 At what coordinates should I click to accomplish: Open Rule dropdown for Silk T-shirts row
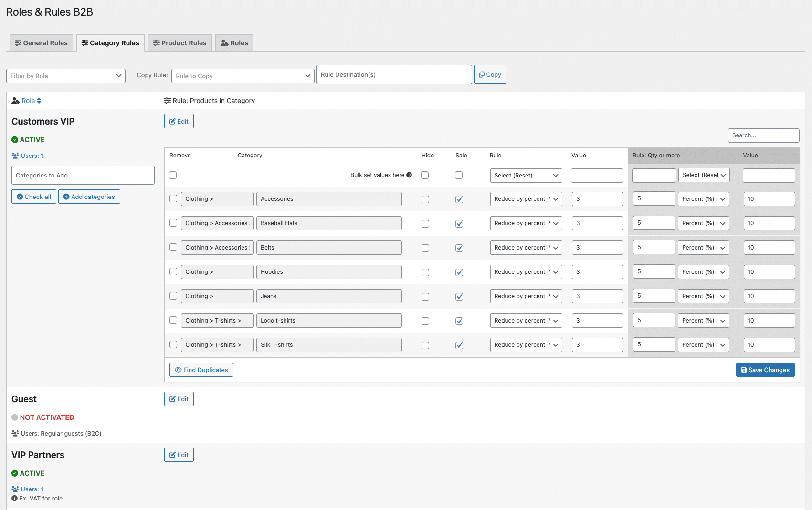[526, 345]
